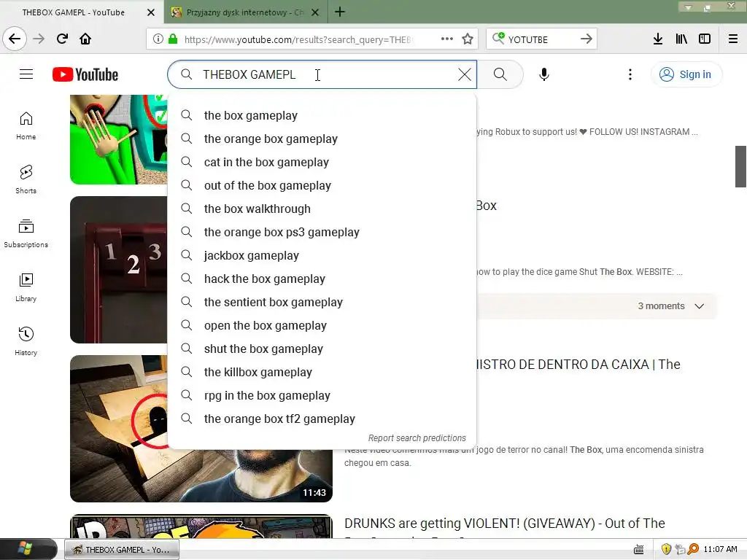747x560 pixels.
Task: Open the security shield tray icon
Action: (666, 550)
